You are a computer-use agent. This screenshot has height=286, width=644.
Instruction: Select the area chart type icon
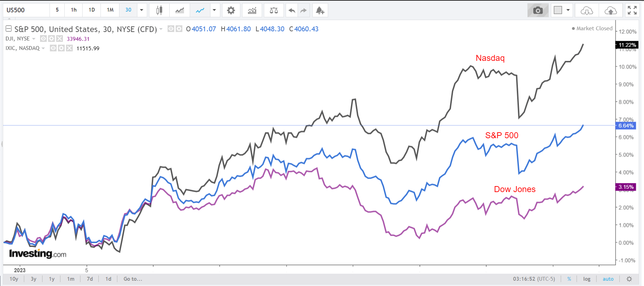click(180, 10)
